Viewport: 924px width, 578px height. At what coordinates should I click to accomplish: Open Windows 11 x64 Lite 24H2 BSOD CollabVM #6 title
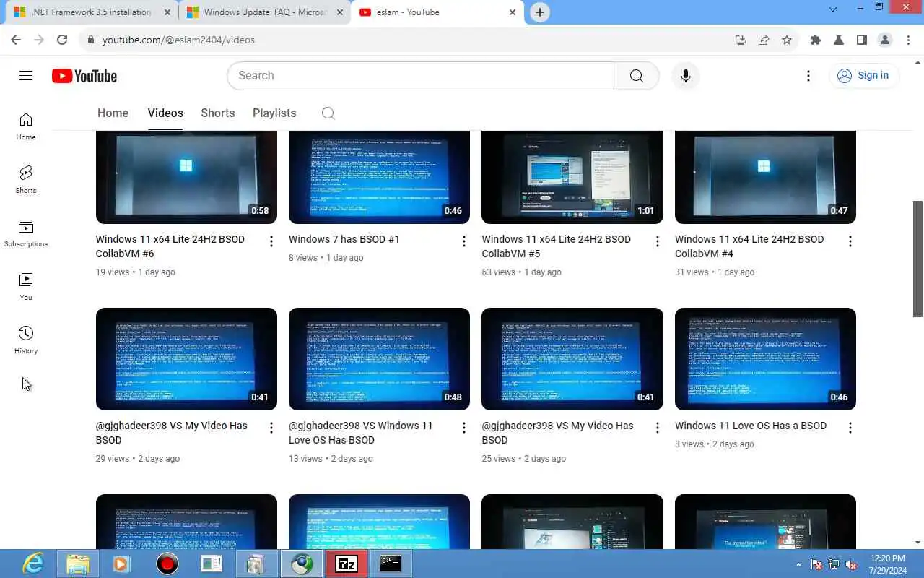170,246
